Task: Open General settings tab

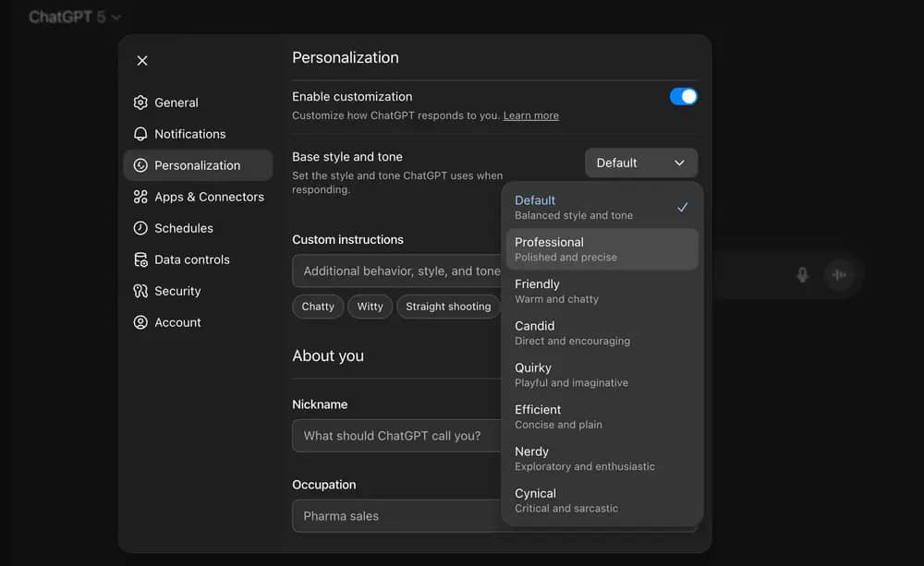Action: click(198, 102)
